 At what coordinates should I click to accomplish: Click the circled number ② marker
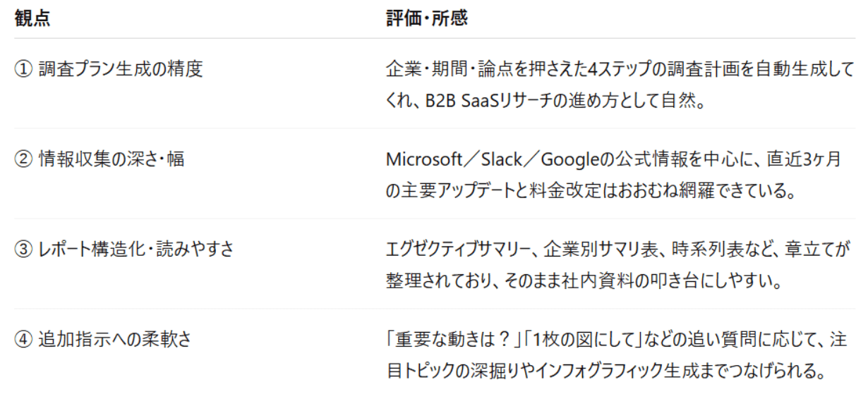pyautogui.click(x=23, y=159)
